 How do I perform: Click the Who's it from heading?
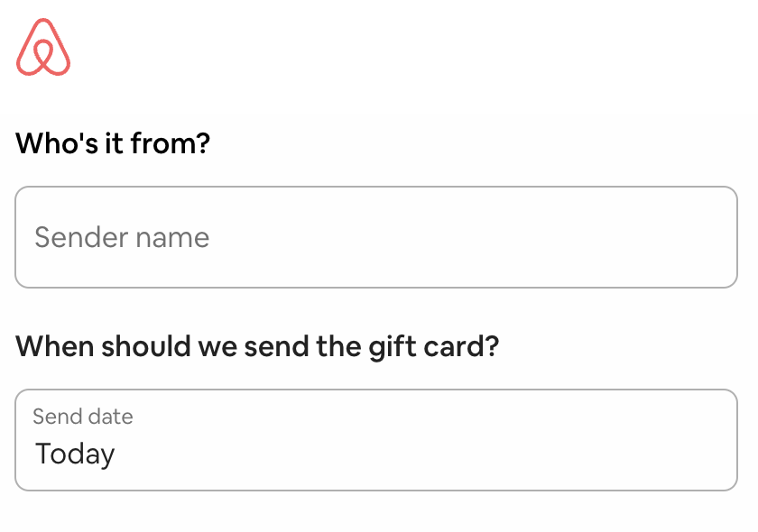[114, 142]
